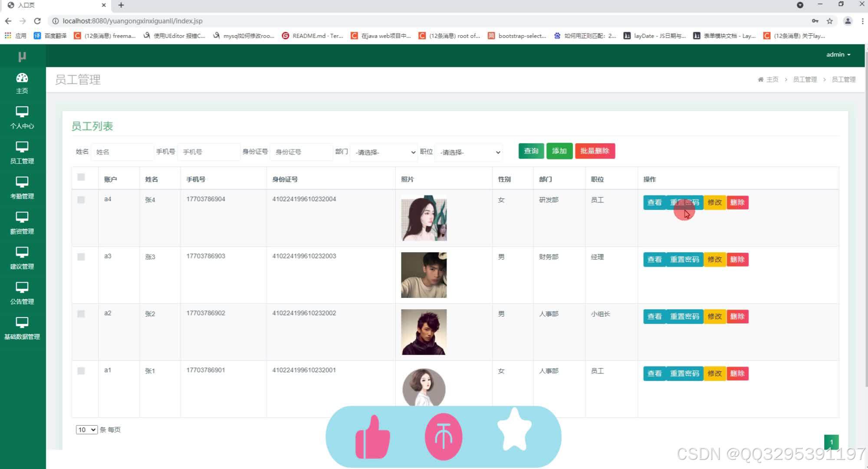Screen dimensions: 868x469
Task: Click the red 批量删除 button
Action: (x=595, y=151)
